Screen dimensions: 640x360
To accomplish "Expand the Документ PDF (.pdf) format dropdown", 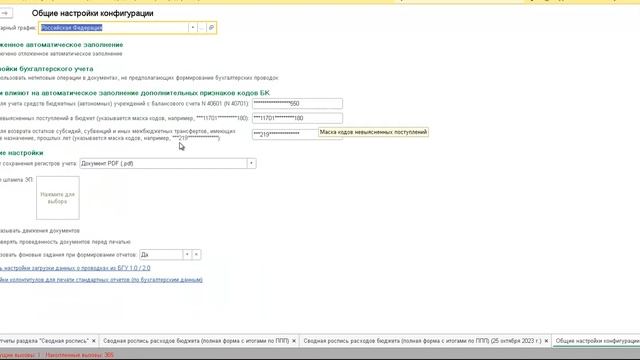I will pyautogui.click(x=251, y=163).
